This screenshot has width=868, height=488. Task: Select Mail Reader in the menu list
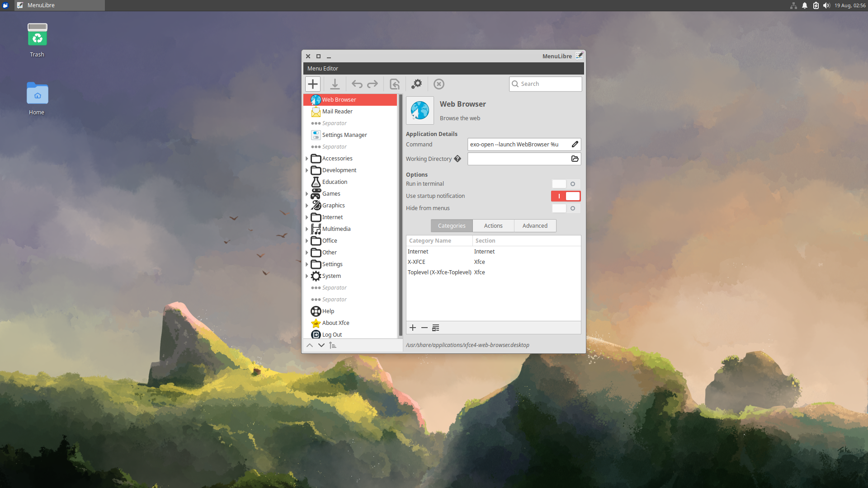pyautogui.click(x=337, y=111)
